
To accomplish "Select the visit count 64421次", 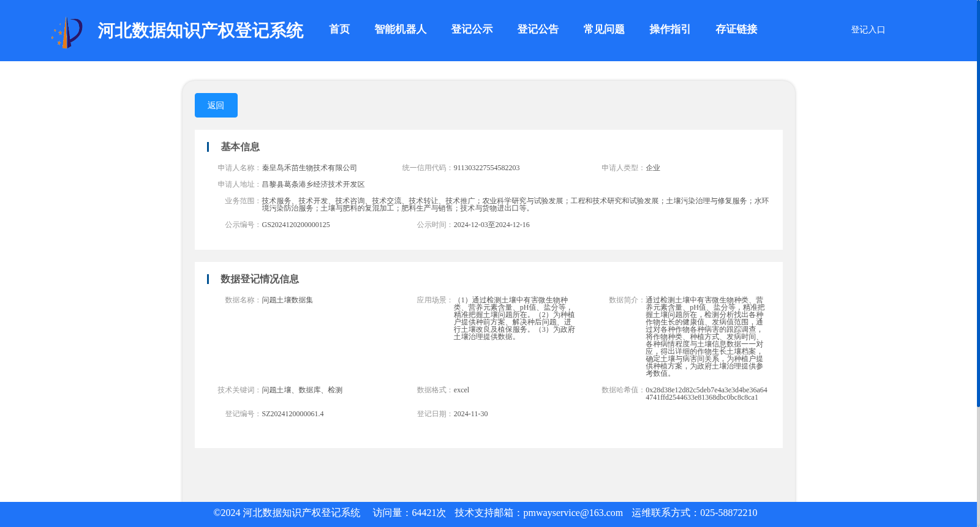I will tap(429, 513).
